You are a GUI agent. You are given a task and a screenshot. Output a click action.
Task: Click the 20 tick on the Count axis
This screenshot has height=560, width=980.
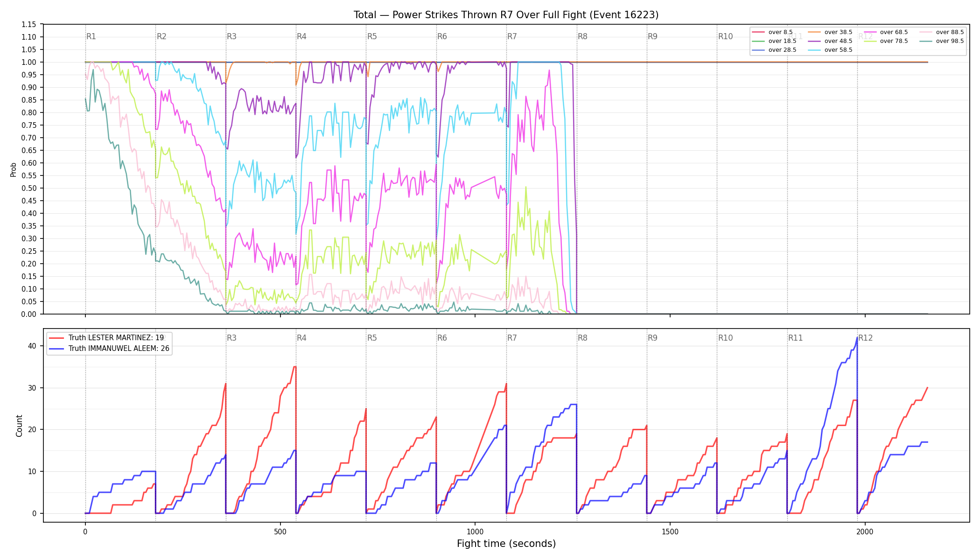(x=32, y=429)
